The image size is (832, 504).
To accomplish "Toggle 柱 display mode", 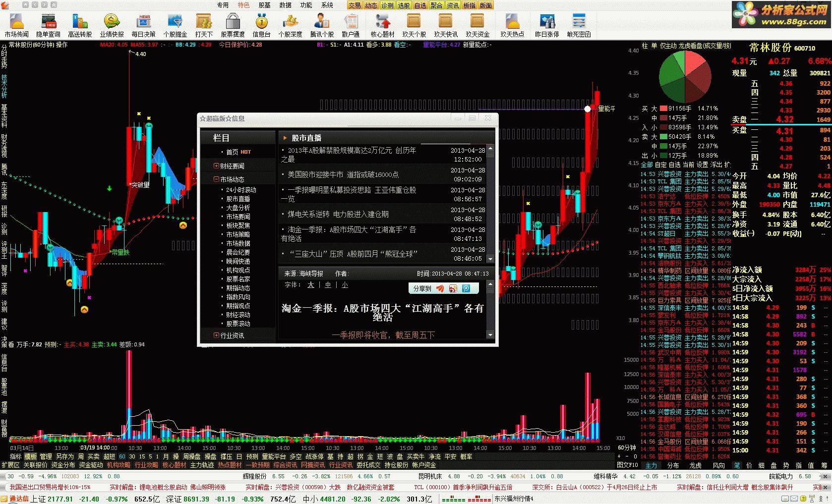I will (x=645, y=46).
